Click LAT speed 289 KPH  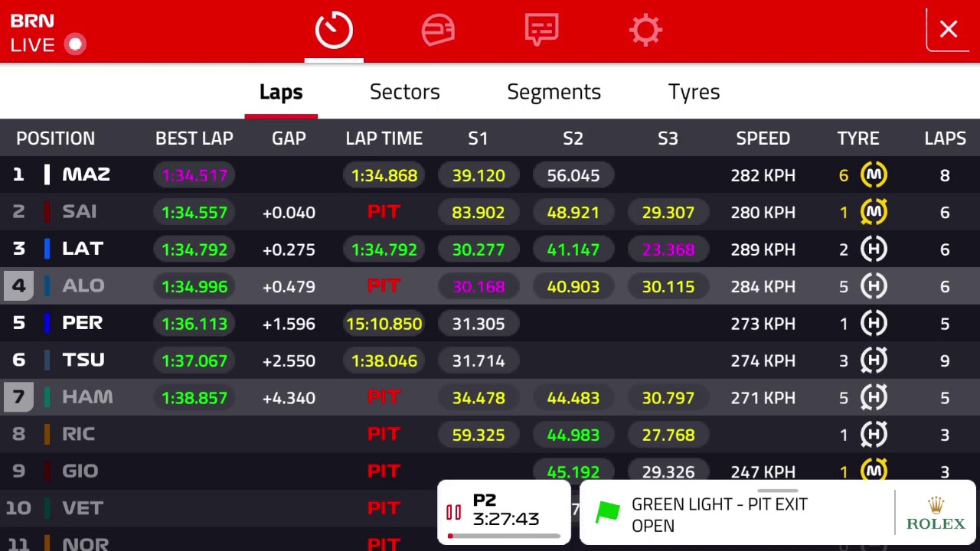tap(763, 249)
